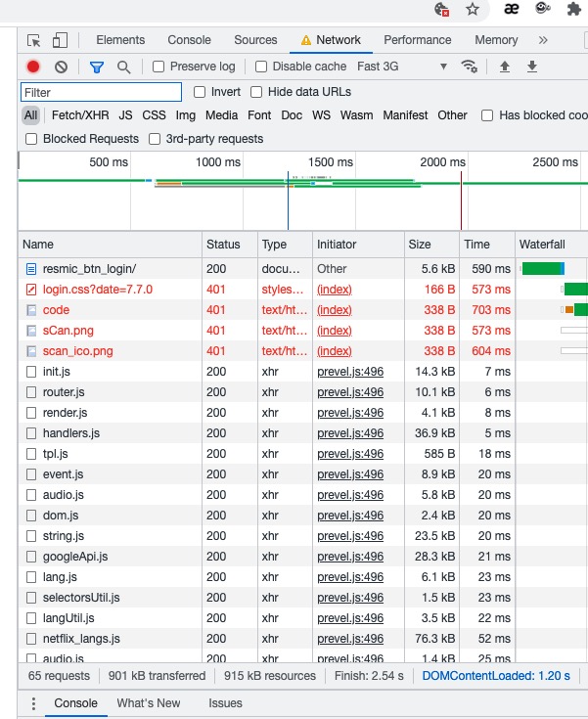Clear the network log
This screenshot has width=588, height=719.
61,67
